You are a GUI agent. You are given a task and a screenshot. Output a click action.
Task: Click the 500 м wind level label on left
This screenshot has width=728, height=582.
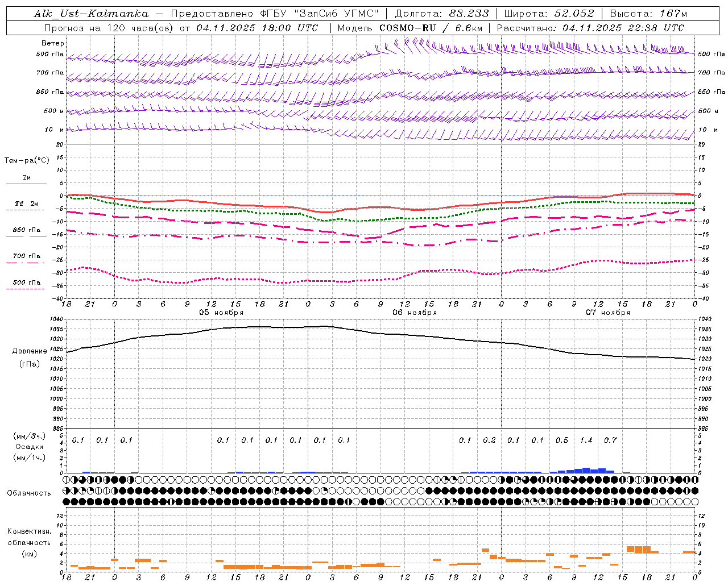(x=54, y=111)
